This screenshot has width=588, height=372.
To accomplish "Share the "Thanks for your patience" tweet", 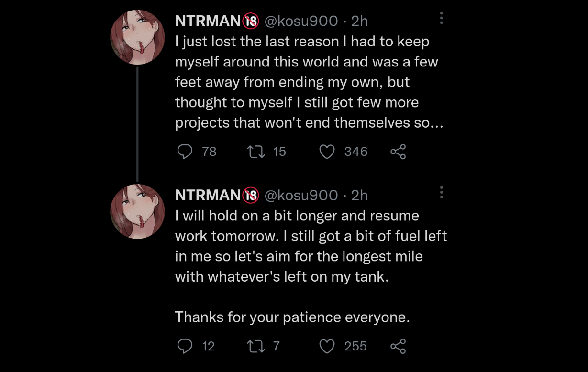I will [x=398, y=346].
